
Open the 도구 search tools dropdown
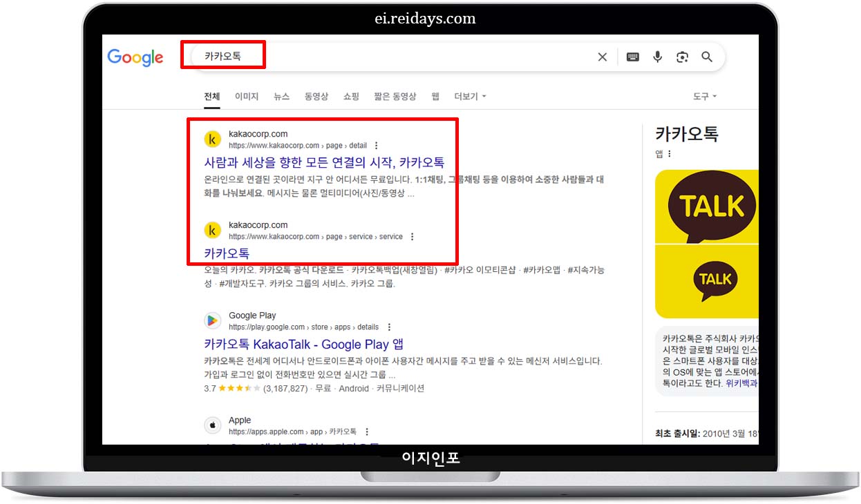(702, 97)
